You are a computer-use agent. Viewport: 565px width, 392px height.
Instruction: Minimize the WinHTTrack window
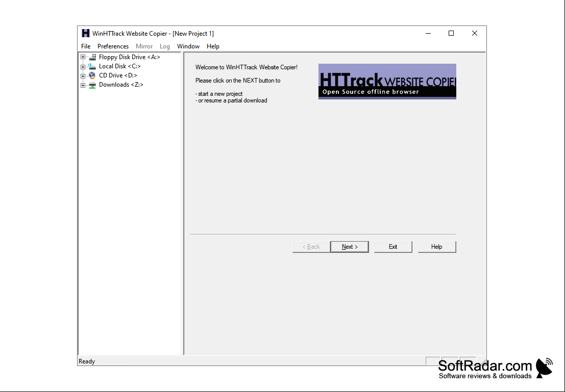(428, 33)
